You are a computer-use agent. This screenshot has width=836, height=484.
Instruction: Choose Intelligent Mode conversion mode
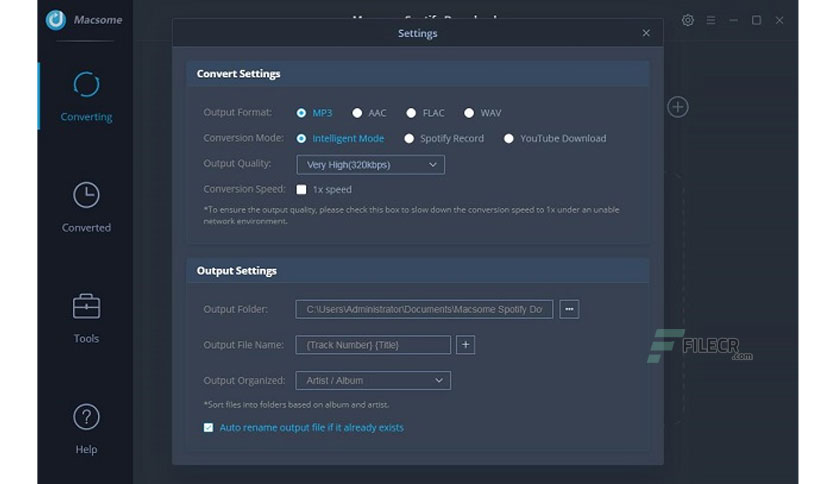point(301,139)
